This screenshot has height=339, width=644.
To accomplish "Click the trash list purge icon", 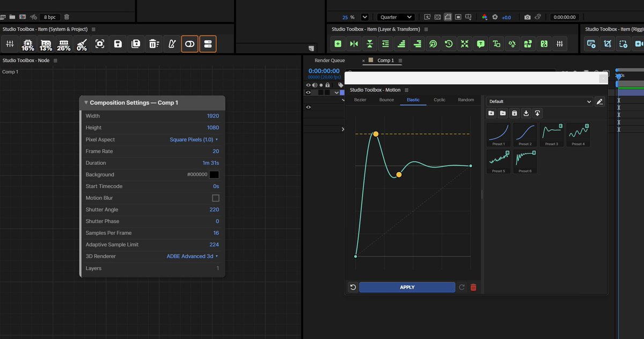I will coord(154,44).
